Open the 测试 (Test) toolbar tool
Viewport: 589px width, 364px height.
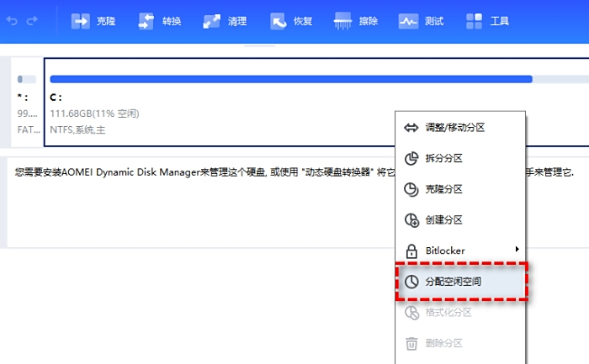421,21
